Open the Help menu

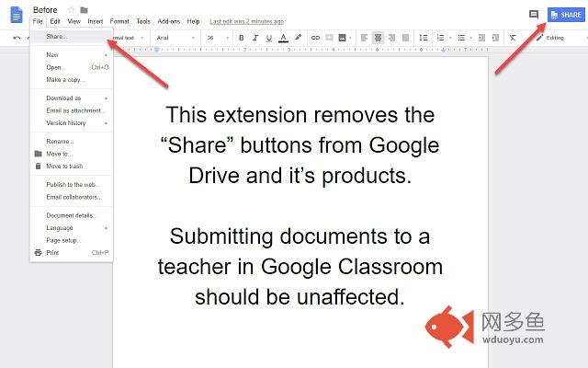(x=193, y=21)
